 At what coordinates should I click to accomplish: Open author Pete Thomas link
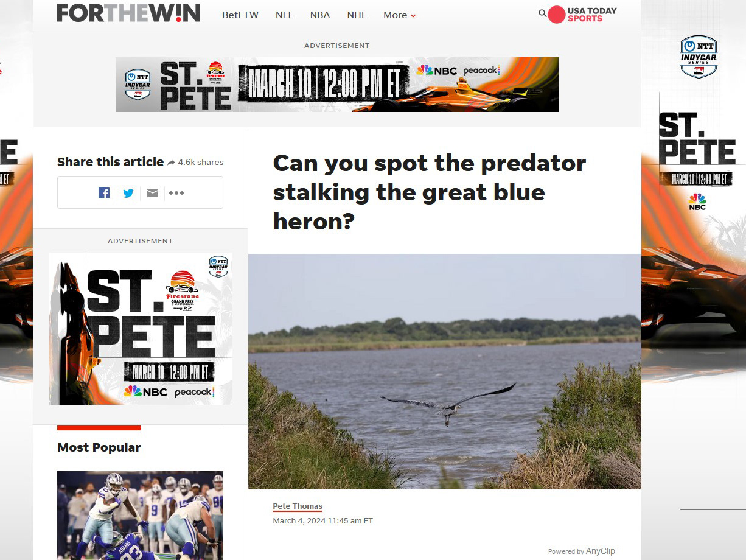pos(298,506)
